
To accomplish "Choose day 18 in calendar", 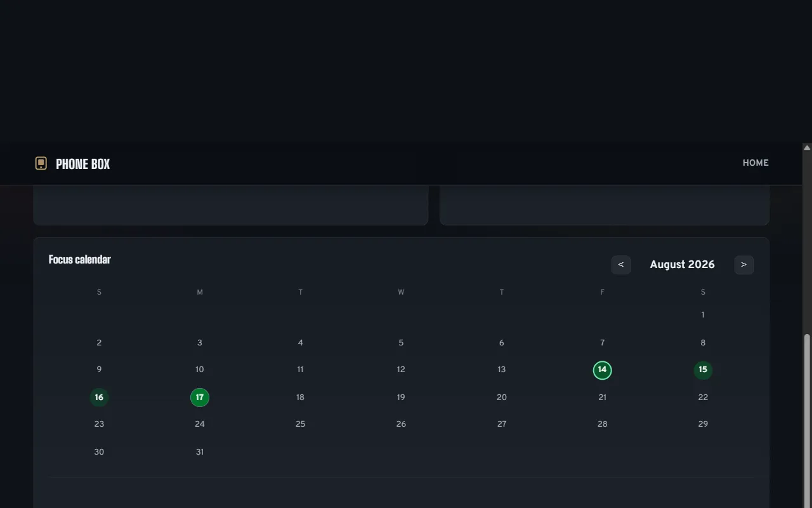I will coord(300,398).
